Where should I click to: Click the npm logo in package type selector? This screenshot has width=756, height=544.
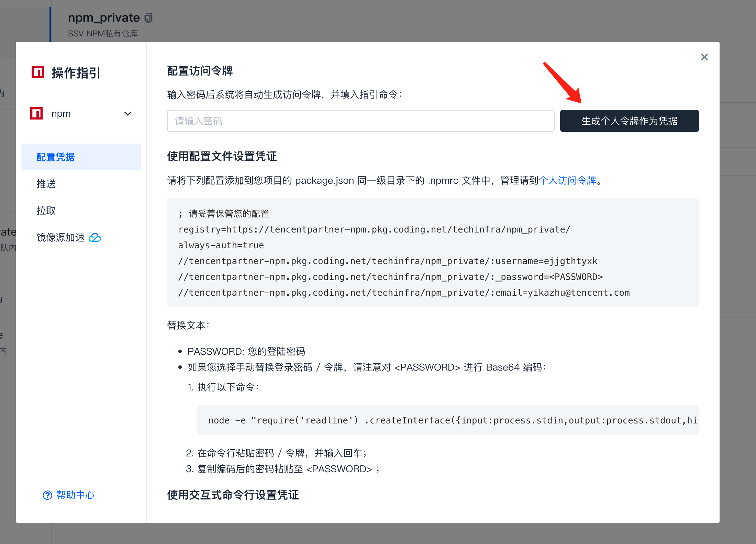point(36,113)
